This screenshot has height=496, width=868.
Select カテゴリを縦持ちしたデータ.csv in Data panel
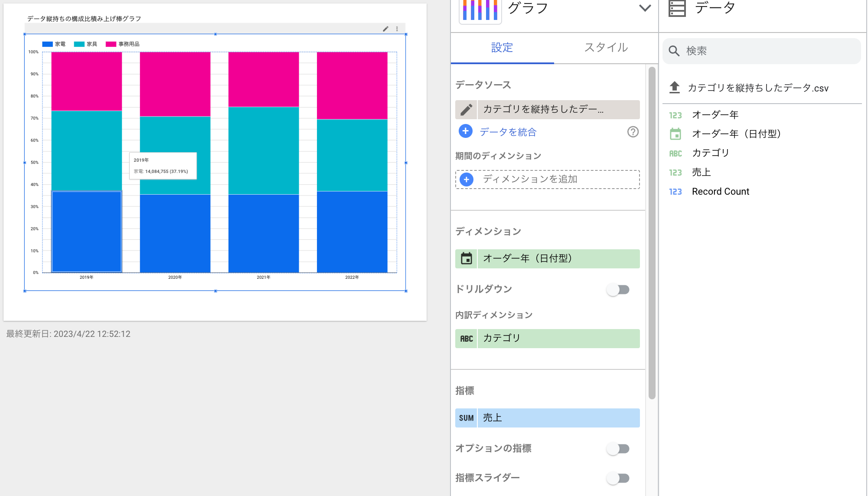(758, 88)
